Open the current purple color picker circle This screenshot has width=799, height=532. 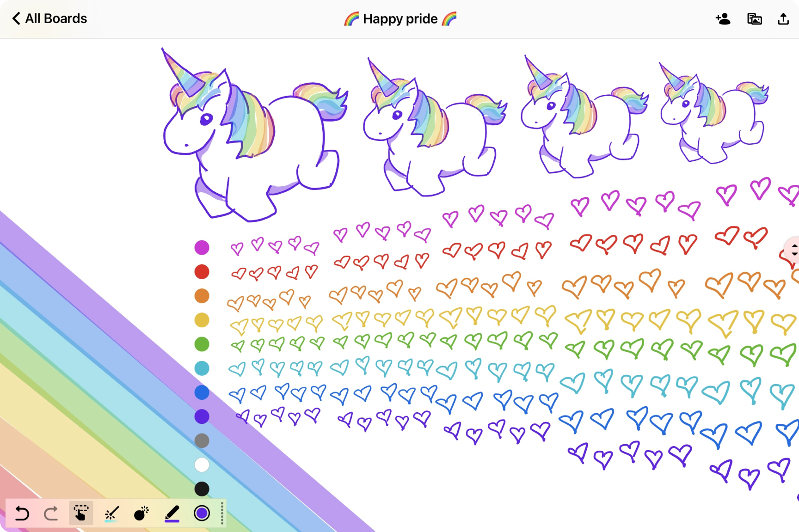point(202,513)
